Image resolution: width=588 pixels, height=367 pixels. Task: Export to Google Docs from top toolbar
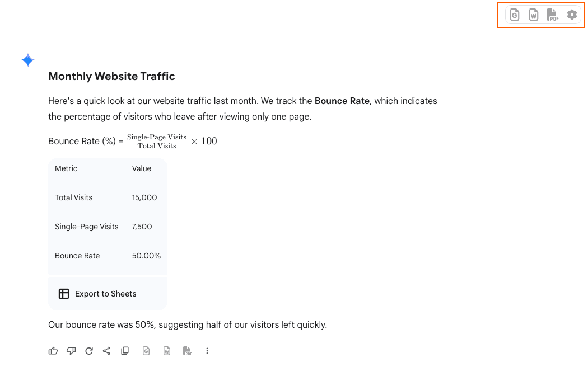tap(515, 15)
